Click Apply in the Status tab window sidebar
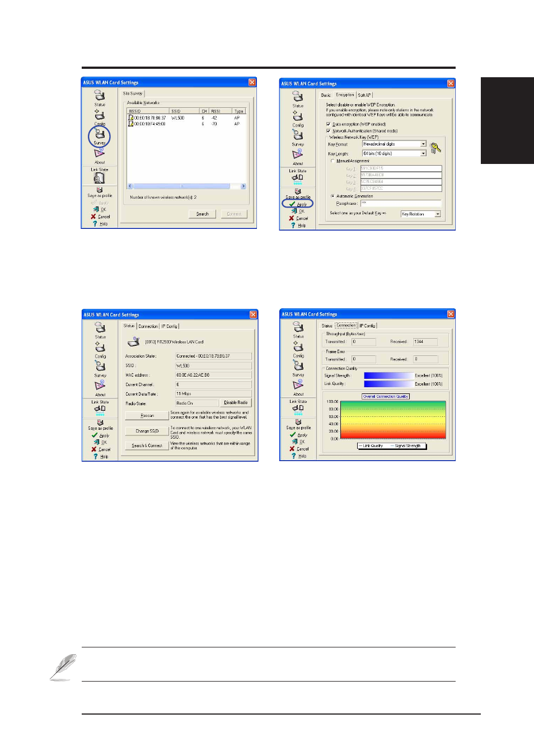 coord(100,435)
